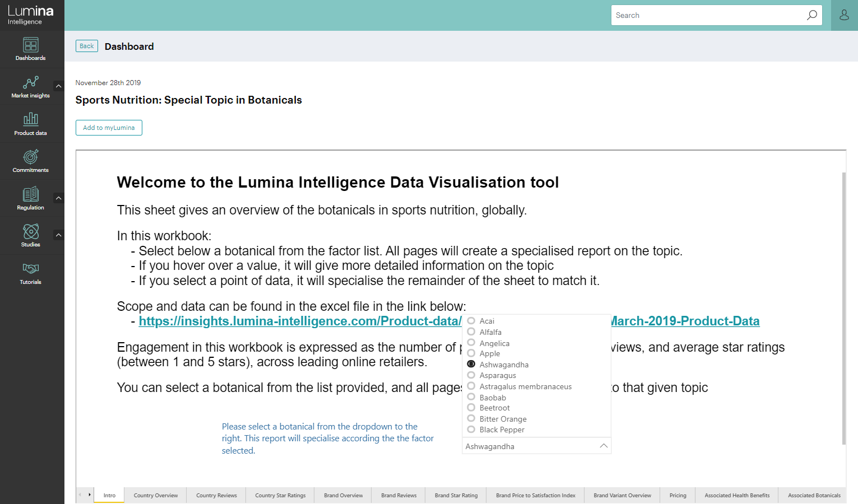Select the Commitments target icon
This screenshot has width=858, height=504.
click(x=31, y=157)
